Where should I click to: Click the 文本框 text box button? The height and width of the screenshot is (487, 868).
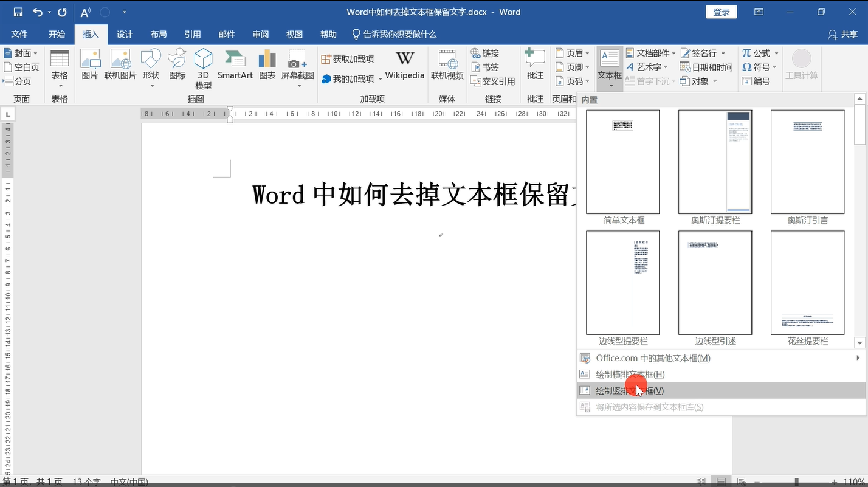(610, 69)
